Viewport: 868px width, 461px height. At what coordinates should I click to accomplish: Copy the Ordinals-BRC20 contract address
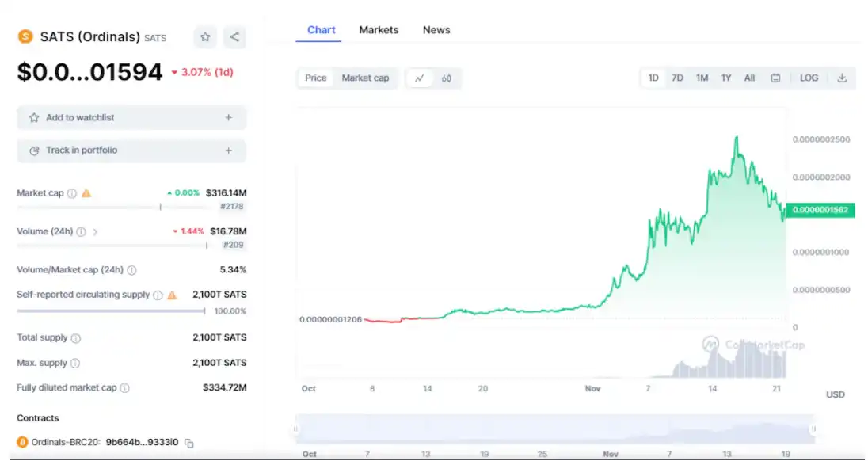pyautogui.click(x=189, y=443)
